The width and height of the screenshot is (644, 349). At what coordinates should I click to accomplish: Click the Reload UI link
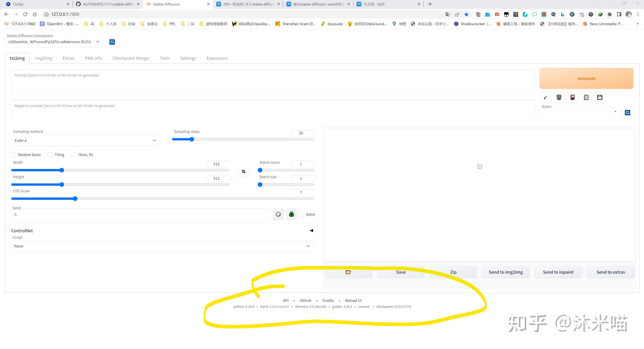click(x=353, y=300)
